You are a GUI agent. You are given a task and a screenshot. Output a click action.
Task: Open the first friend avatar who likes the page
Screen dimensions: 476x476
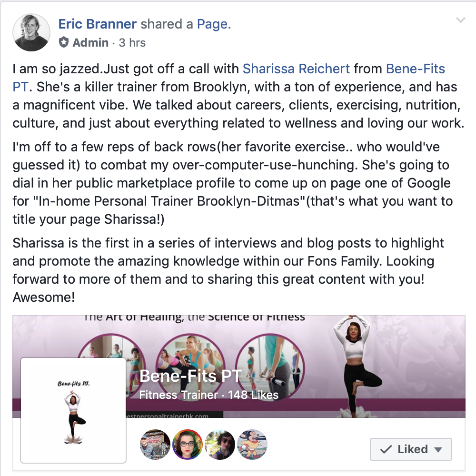tap(155, 445)
